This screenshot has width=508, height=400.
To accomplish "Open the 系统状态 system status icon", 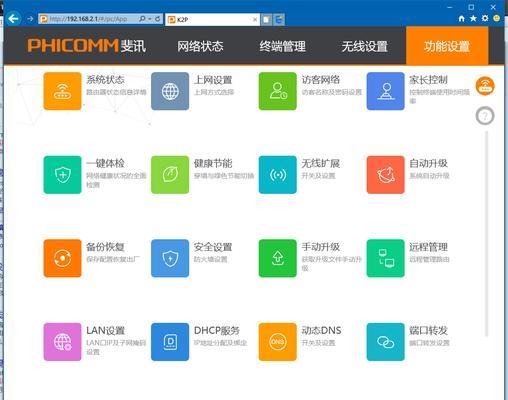I will point(62,91).
